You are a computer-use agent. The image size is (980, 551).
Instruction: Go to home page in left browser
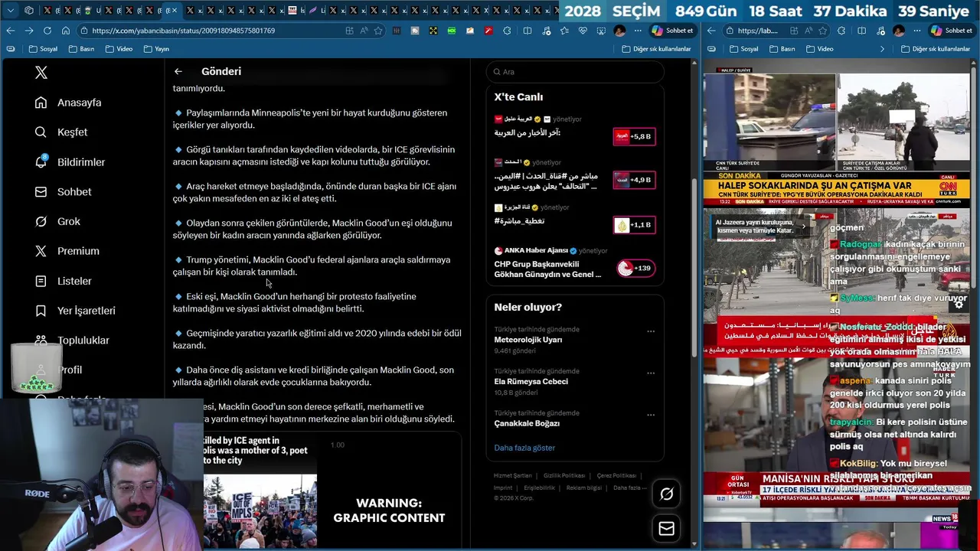click(66, 31)
